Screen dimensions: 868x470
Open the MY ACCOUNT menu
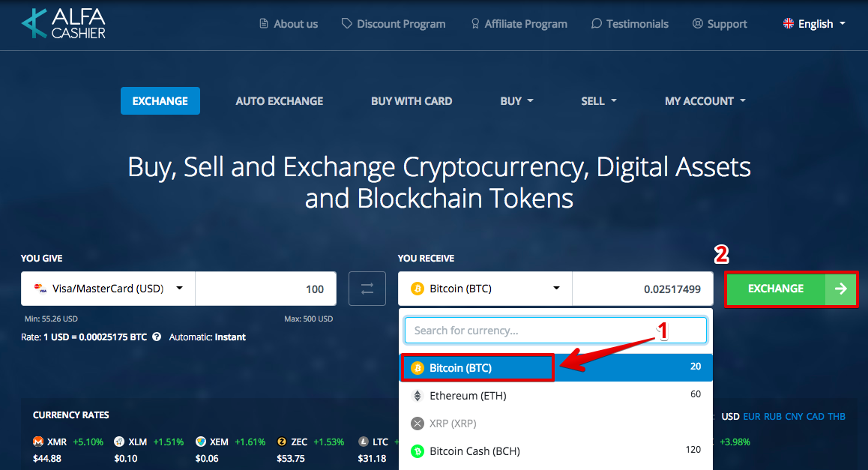(x=705, y=100)
